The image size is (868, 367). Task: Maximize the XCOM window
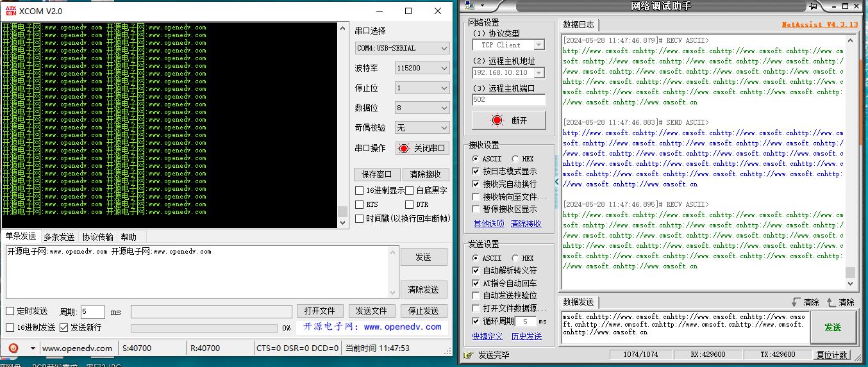(x=408, y=11)
